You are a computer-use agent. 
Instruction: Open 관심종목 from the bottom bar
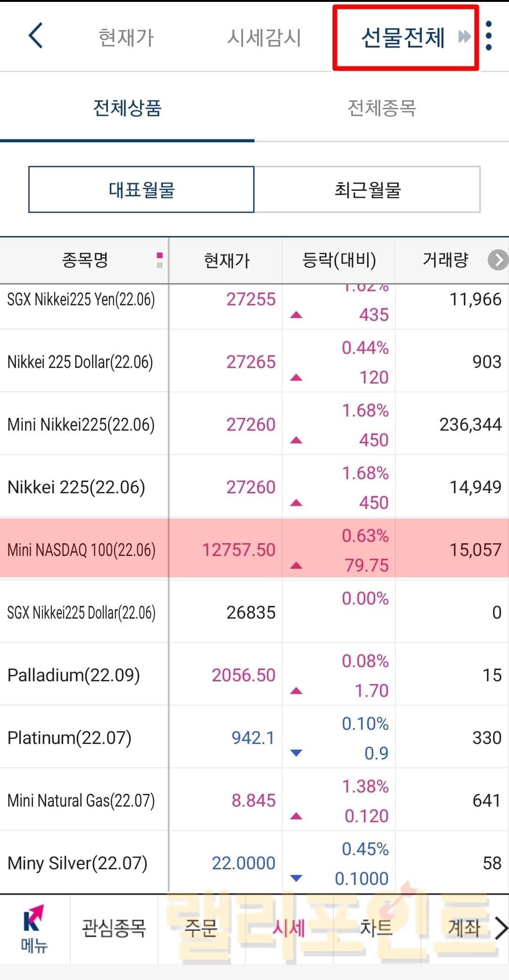114,928
